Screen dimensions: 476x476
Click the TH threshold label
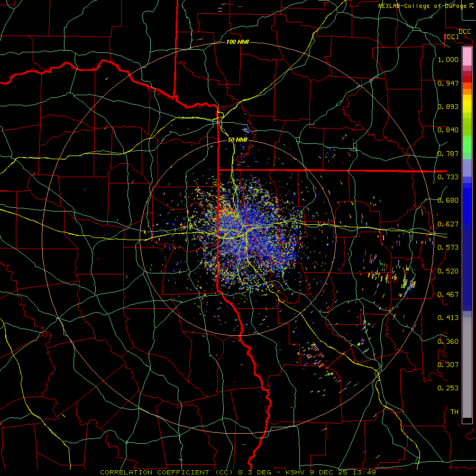454,412
